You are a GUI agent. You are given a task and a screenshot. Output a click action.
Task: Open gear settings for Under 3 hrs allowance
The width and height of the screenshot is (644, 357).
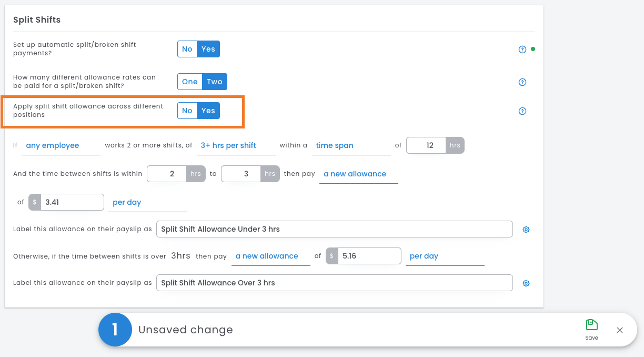coord(526,230)
